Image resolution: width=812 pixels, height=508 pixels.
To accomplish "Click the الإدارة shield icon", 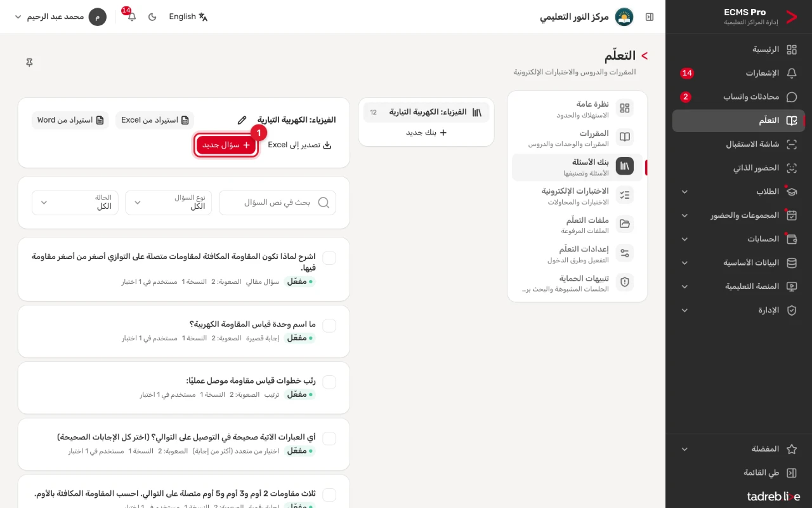I will pos(792,311).
